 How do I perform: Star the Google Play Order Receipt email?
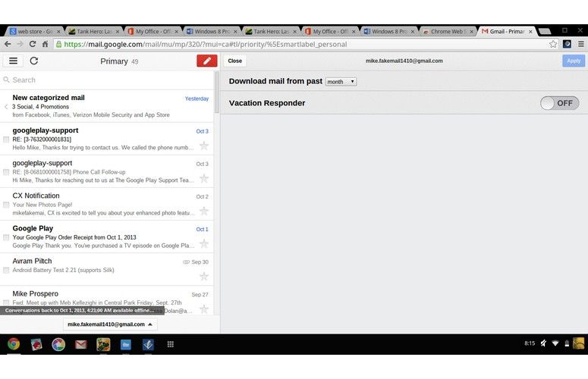(204, 244)
